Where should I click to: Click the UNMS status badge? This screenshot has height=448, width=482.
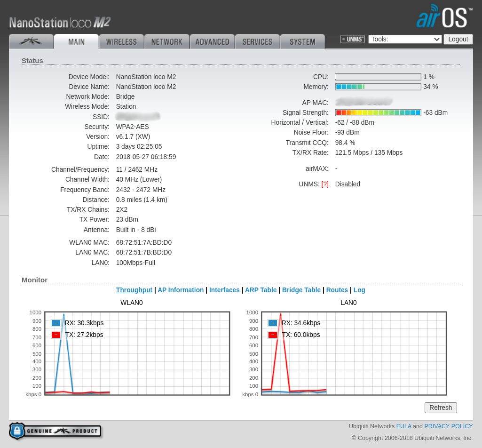point(352,39)
